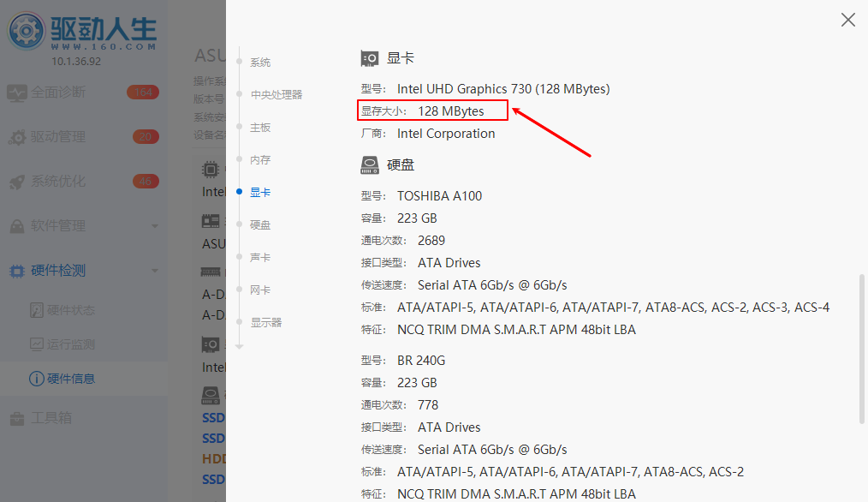Click the 20 badge on 驱动管理
The height and width of the screenshot is (502, 868).
click(146, 137)
